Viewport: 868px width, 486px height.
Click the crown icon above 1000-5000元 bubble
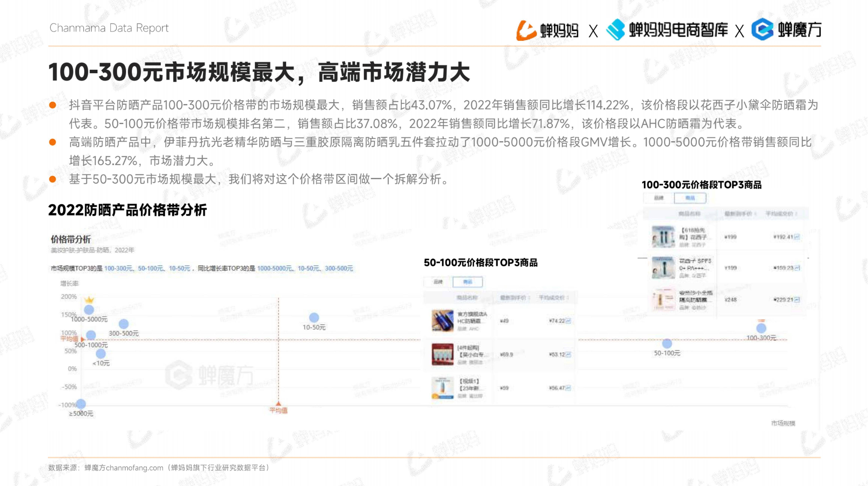coord(89,300)
